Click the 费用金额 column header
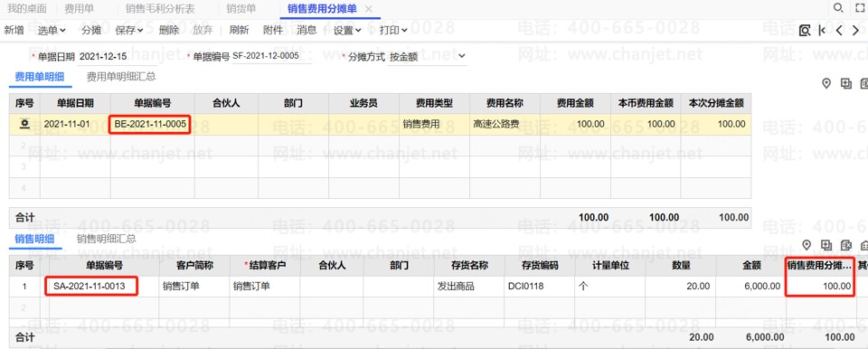The height and width of the screenshot is (349, 868). [x=575, y=103]
